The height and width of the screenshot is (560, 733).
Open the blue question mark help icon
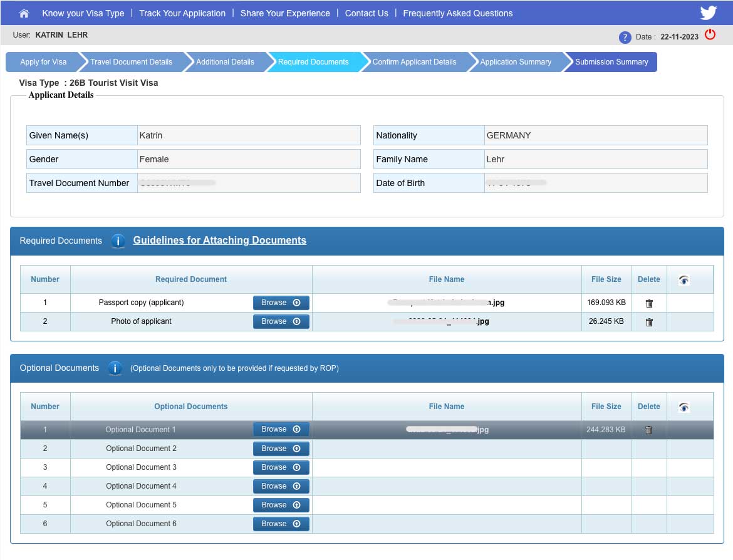[x=625, y=37]
